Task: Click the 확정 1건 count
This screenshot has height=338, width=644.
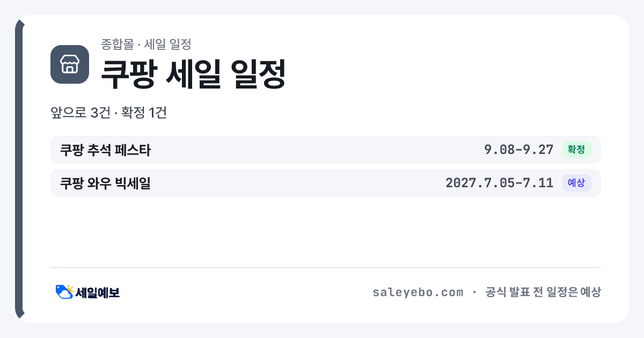Action: click(x=144, y=113)
